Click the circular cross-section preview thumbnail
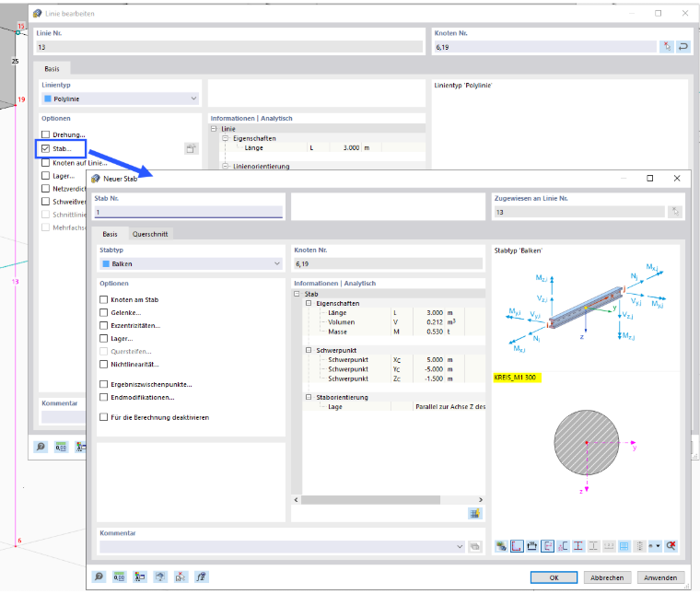This screenshot has height=594, width=700. click(586, 442)
